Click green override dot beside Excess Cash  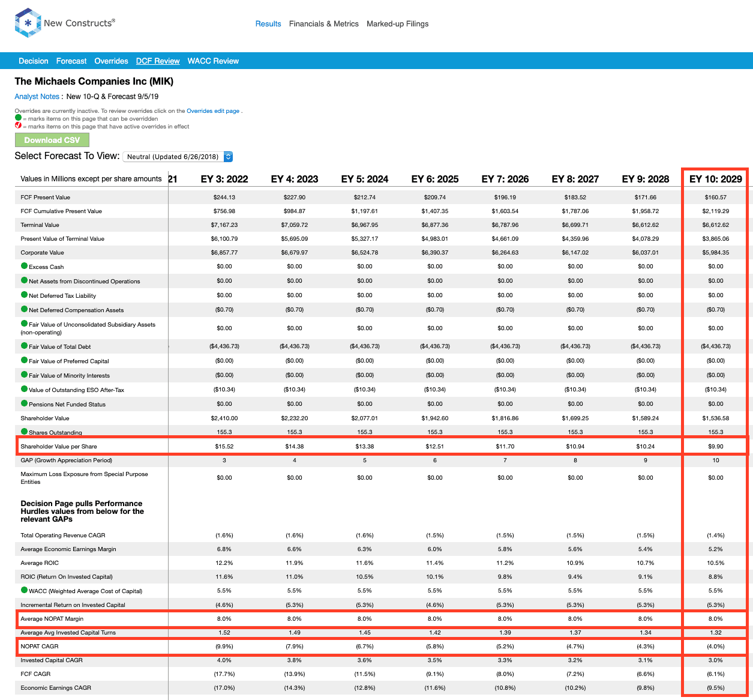[x=24, y=266]
